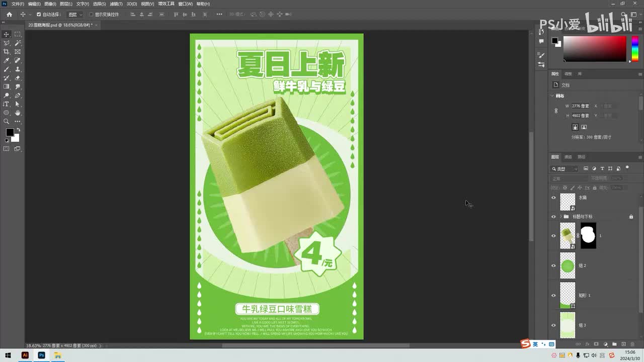Select the Path Selection tool
644x362 pixels.
(18, 104)
